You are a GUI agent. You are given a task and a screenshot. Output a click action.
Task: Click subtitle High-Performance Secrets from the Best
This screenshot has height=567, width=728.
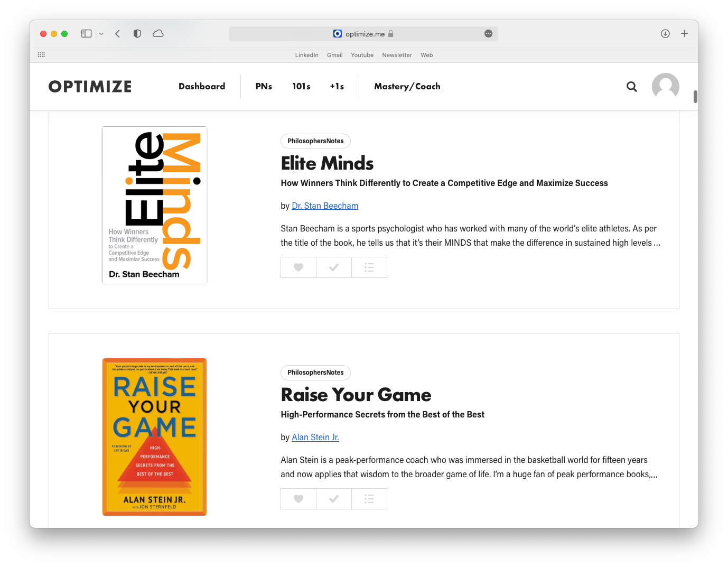point(382,415)
